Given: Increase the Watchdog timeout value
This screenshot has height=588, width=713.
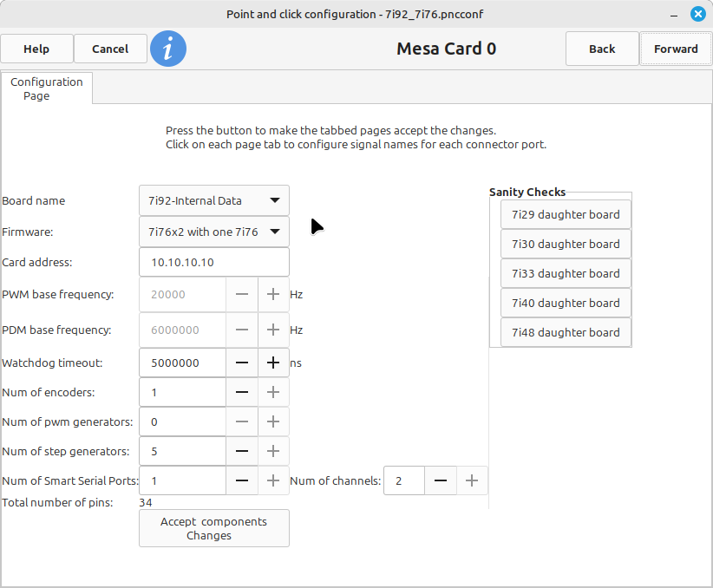Looking at the screenshot, I should [273, 363].
